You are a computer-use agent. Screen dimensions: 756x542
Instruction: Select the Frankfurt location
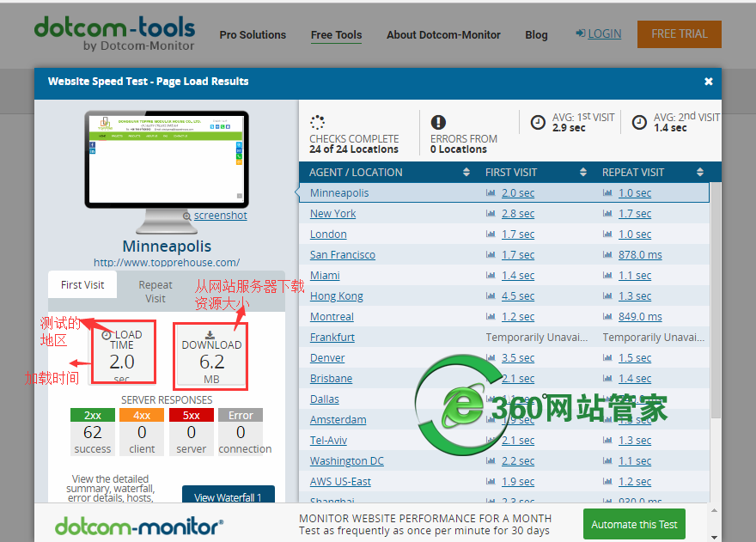coord(332,337)
